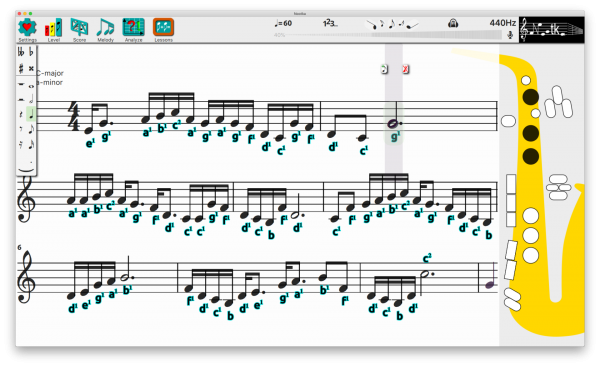
Task: Select the sixteenth rest symbol
Action: click(x=21, y=144)
